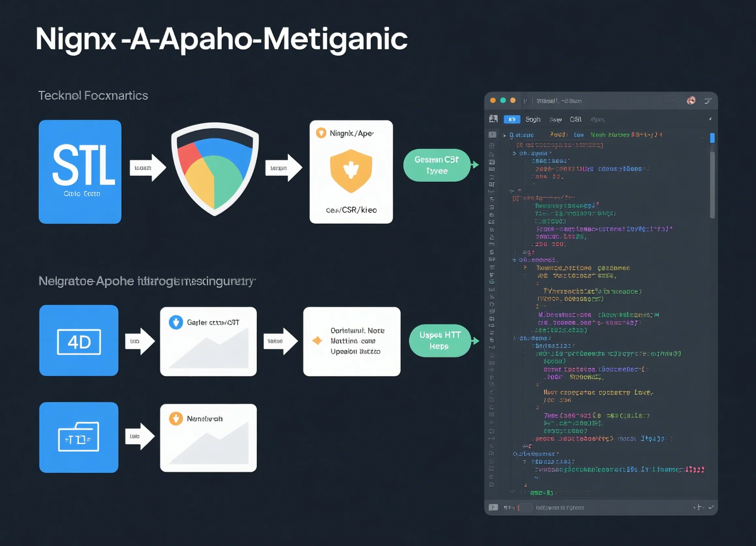This screenshot has width=756, height=546.
Task: Click the multicolor shield icon
Action: 215,169
